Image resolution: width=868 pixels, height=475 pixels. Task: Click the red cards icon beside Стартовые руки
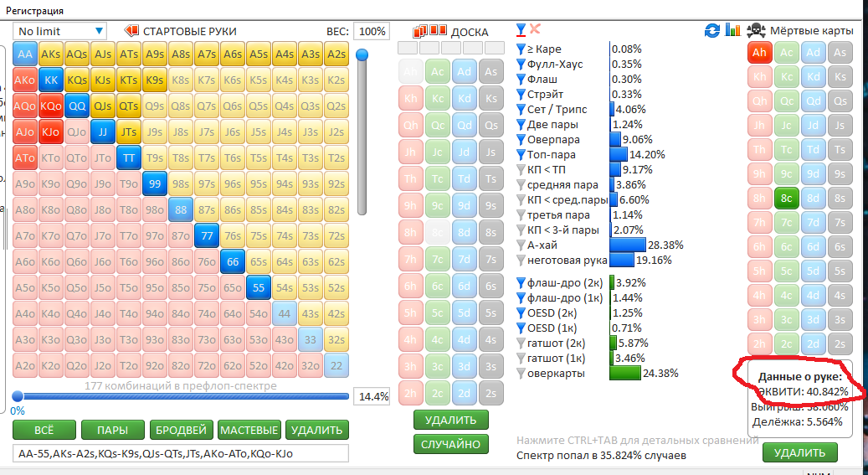tap(131, 31)
